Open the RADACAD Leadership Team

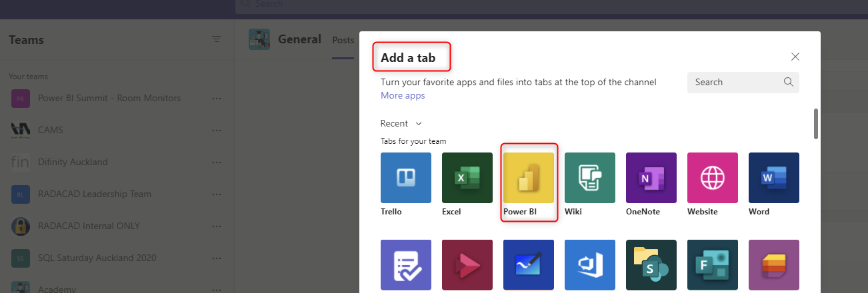pyautogui.click(x=95, y=194)
